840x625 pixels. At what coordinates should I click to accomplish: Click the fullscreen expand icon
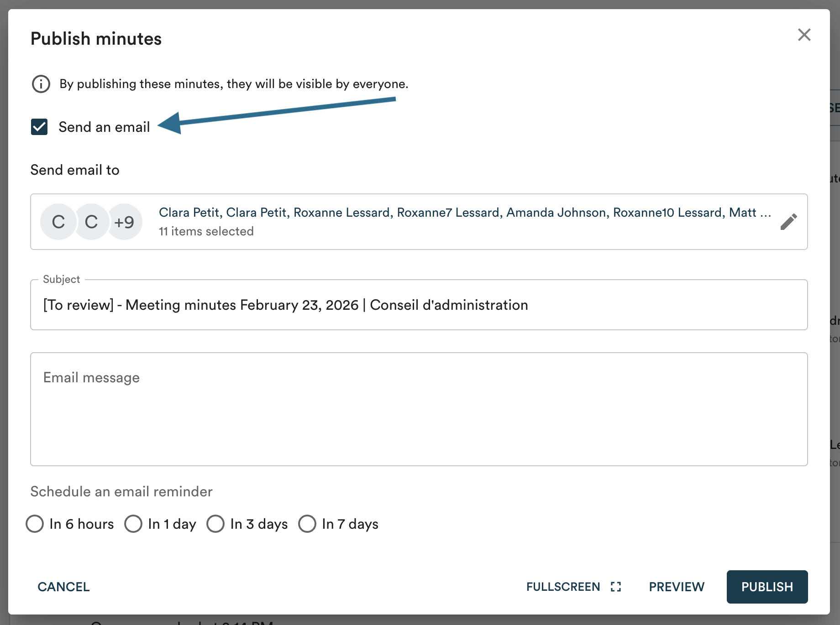point(616,587)
